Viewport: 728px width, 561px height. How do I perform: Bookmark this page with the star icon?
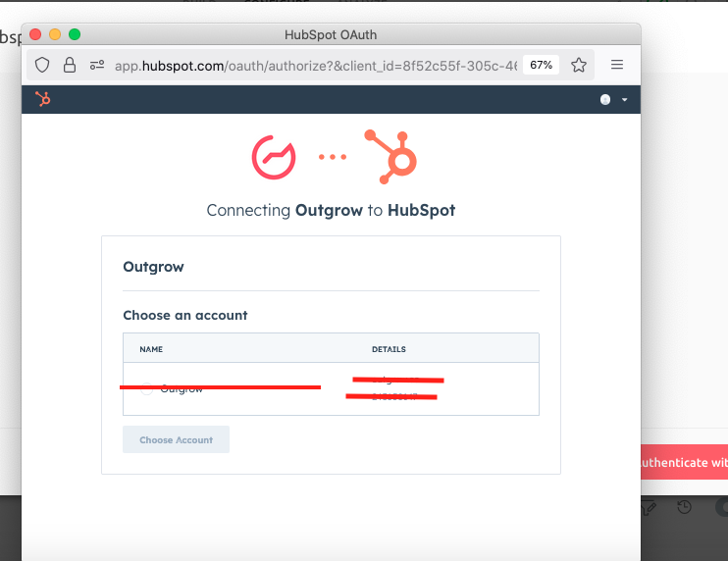click(579, 65)
